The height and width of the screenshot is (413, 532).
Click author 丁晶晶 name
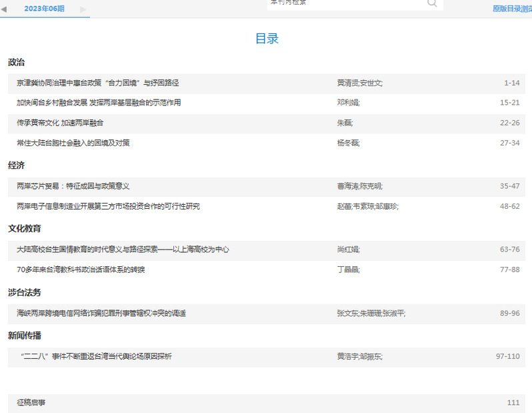click(347, 270)
